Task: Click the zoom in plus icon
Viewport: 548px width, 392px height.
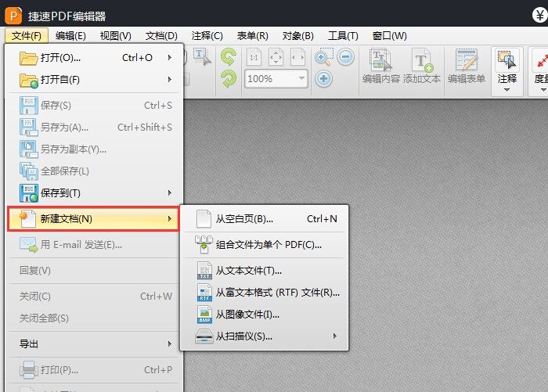Action: click(x=323, y=78)
